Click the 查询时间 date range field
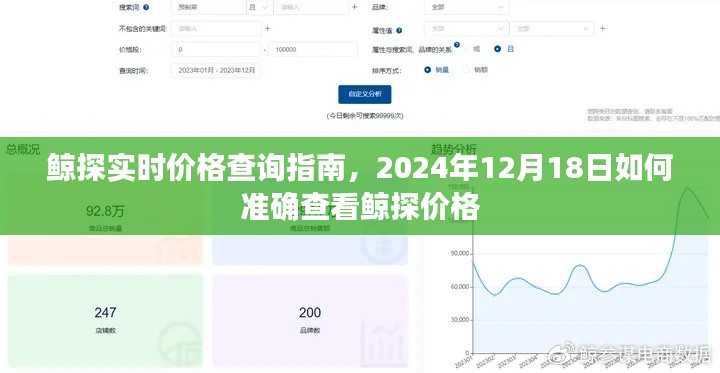Image resolution: width=720 pixels, height=373 pixels. click(216, 70)
